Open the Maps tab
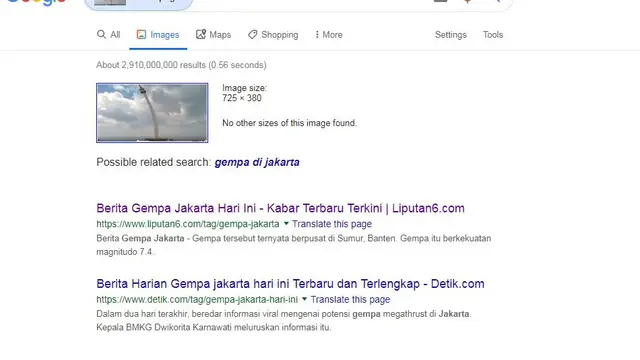This screenshot has width=640, height=360. [x=213, y=35]
